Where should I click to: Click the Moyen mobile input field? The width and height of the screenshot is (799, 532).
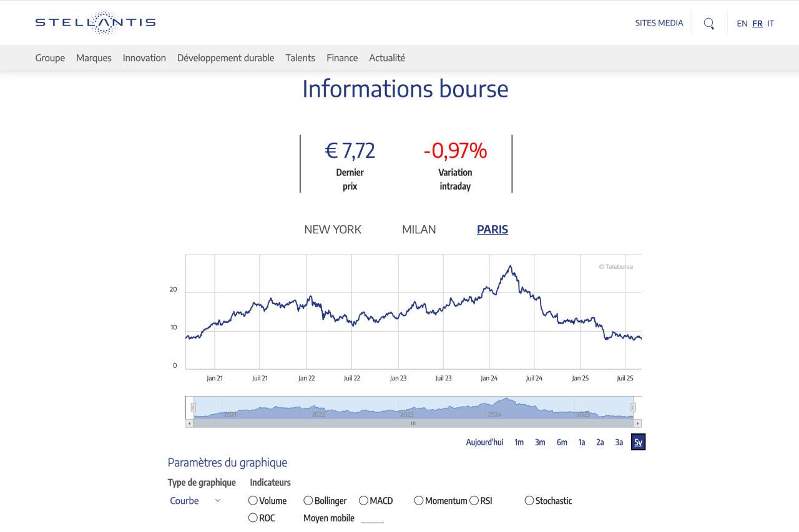click(372, 518)
